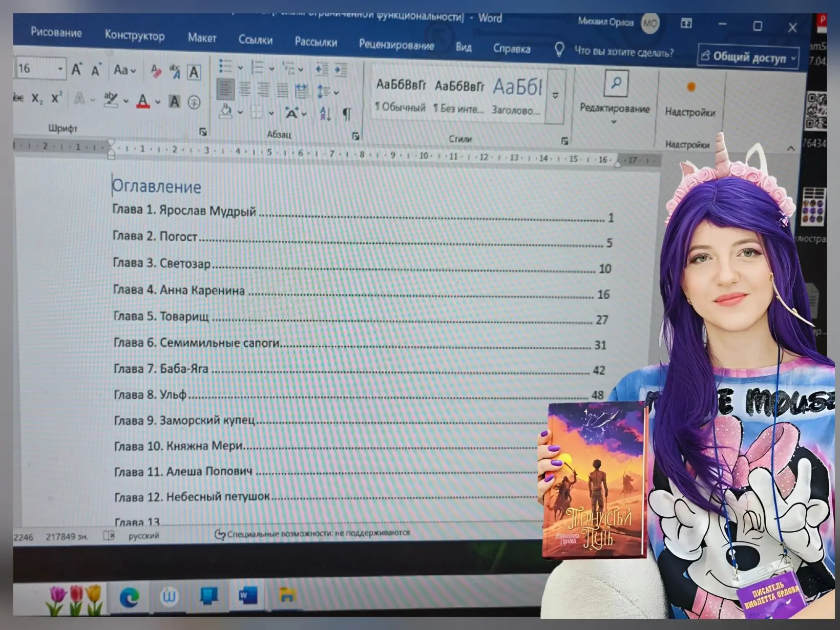Image resolution: width=840 pixels, height=630 pixels.
Task: Click the Clear All Formatting eraser icon
Action: [156, 71]
